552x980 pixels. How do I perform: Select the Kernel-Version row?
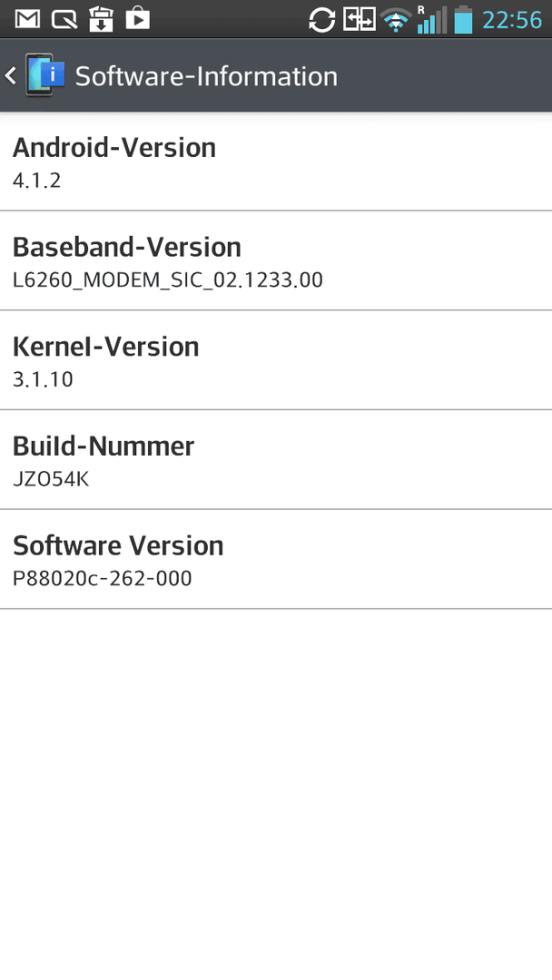[x=276, y=360]
